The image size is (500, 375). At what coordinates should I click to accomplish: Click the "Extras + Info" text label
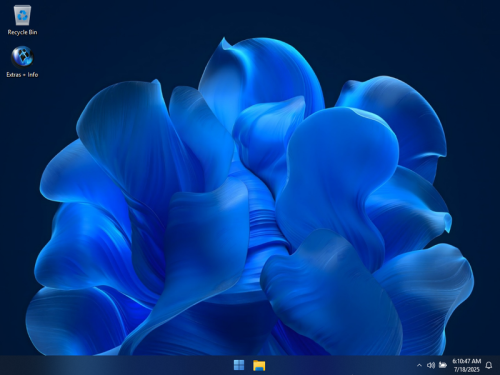[22, 75]
